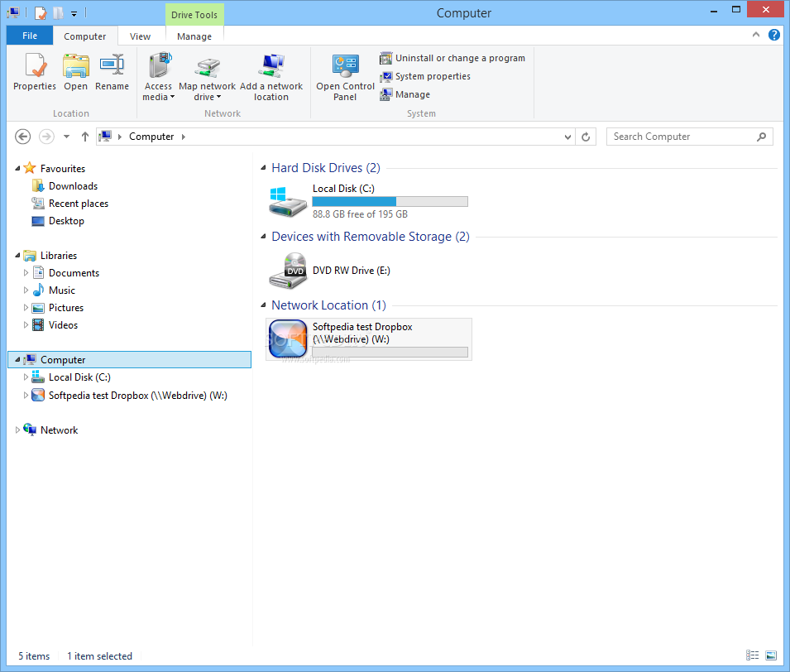Collapse the Network Location group
The height and width of the screenshot is (672, 790).
pos(263,305)
